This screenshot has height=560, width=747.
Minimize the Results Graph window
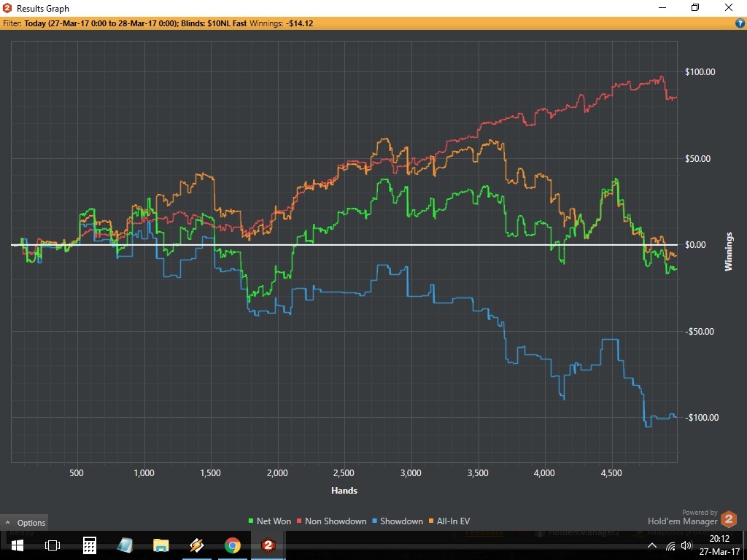pyautogui.click(x=662, y=7)
